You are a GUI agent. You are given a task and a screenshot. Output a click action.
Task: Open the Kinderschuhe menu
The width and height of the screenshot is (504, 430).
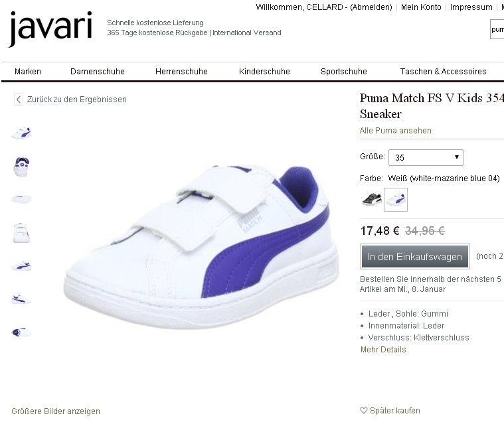point(264,71)
